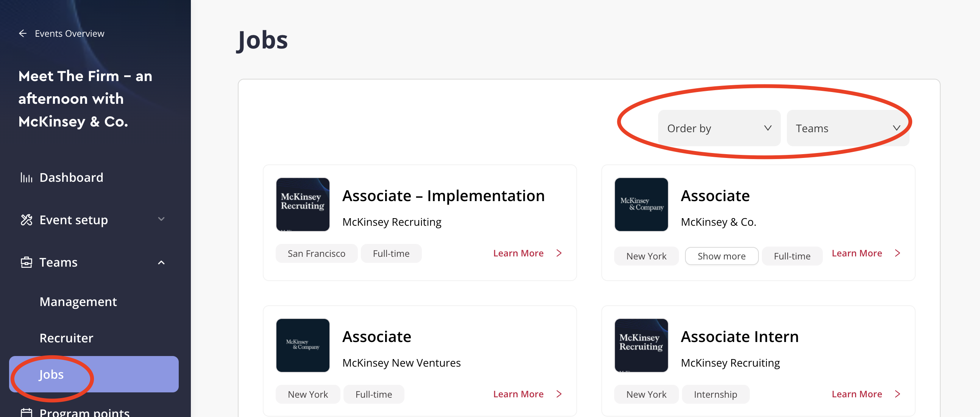Viewport: 980px width, 417px height.
Task: Open Event setup menu item
Action: point(73,220)
